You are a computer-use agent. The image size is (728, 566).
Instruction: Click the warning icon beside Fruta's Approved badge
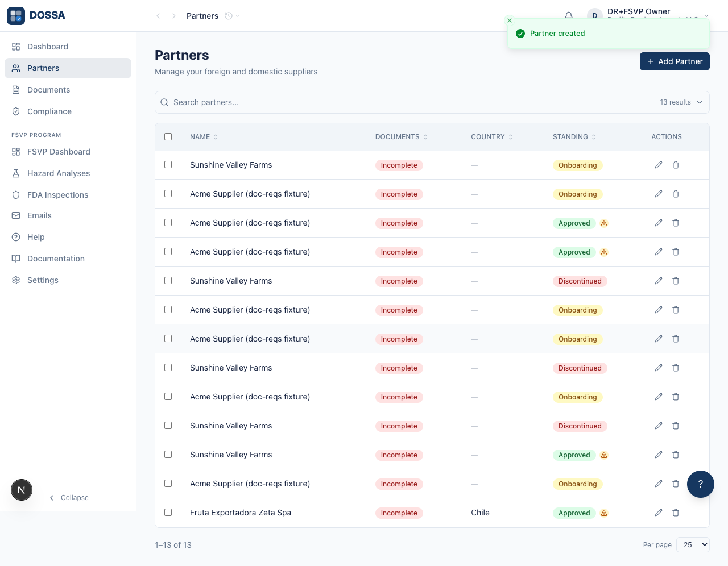pos(604,513)
